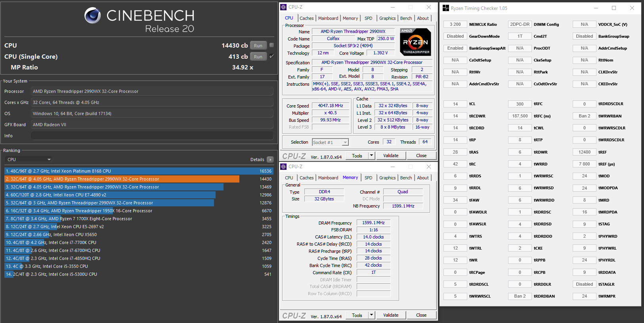Click the DIMM Config 2DPC-DR field
Viewport: 644px width, 323px height.
pyautogui.click(x=520, y=24)
